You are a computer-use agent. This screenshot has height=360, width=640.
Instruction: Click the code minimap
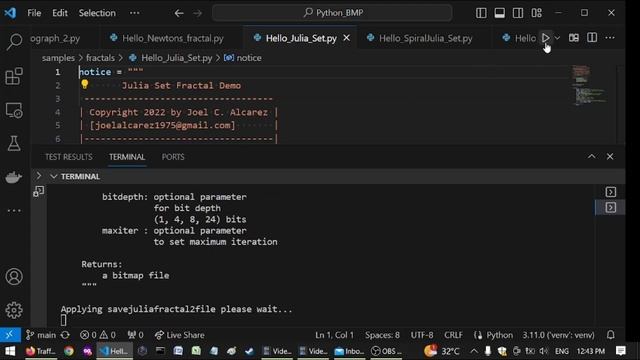[x=589, y=85]
